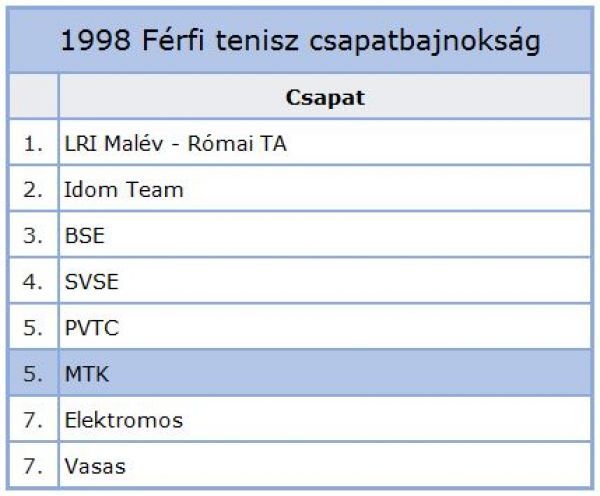The width and height of the screenshot is (600, 496).
Task: Select the 'LRI Malév - Római TA' team cell
Action: [325, 143]
